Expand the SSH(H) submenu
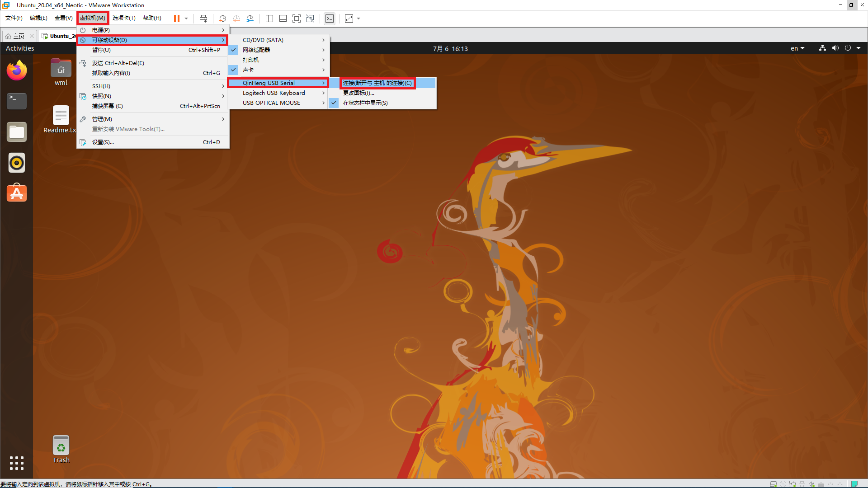This screenshot has width=868, height=488. (153, 86)
